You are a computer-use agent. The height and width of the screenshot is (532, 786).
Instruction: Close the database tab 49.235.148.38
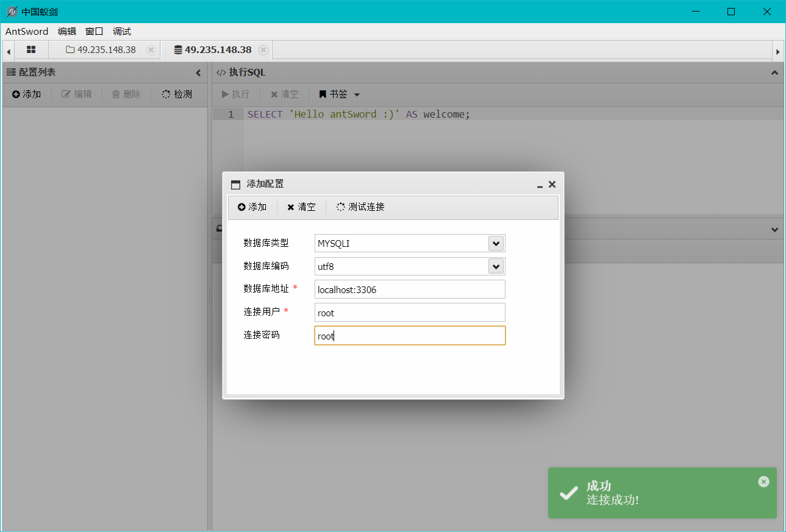point(263,50)
